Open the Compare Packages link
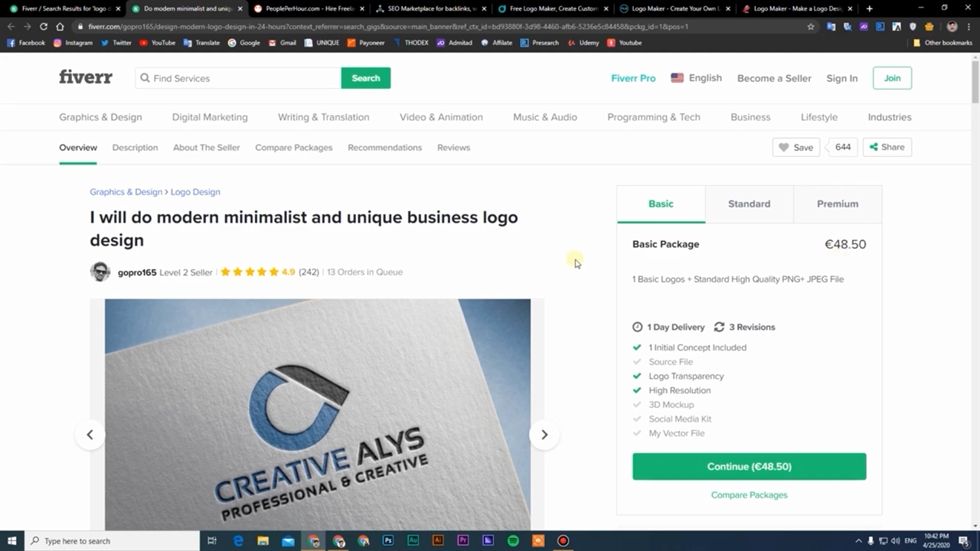The height and width of the screenshot is (551, 980). coord(749,495)
